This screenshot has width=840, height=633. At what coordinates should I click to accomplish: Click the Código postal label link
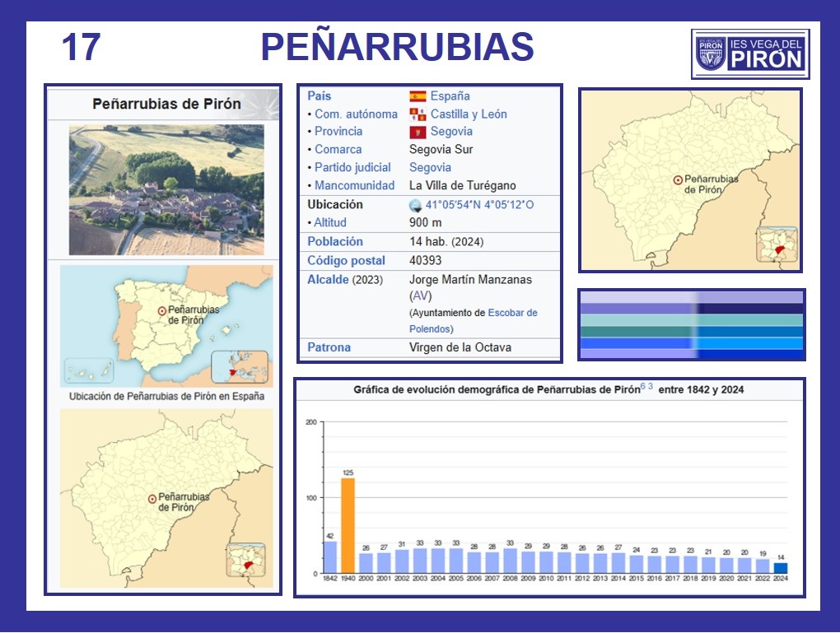(x=346, y=261)
